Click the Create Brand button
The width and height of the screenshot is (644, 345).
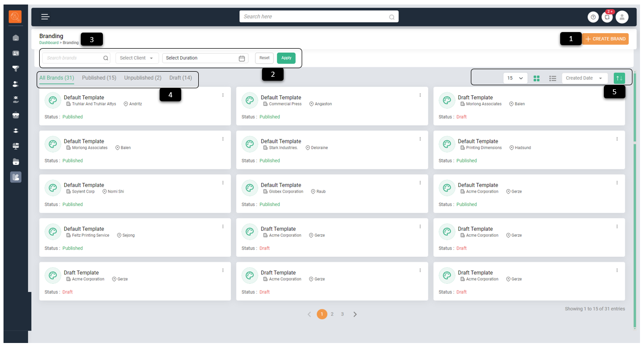(x=605, y=39)
